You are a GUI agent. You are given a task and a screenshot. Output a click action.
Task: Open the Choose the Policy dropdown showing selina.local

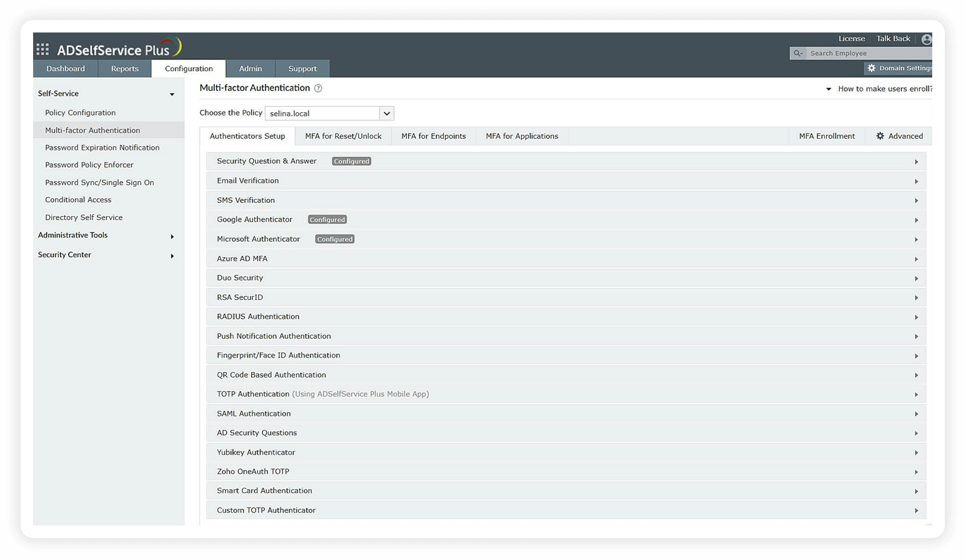(x=386, y=113)
